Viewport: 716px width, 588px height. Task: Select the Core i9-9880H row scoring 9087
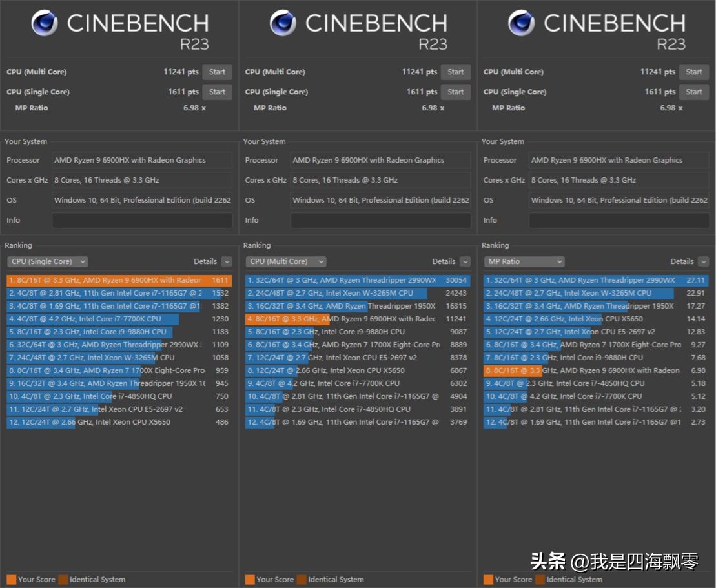[356, 332]
